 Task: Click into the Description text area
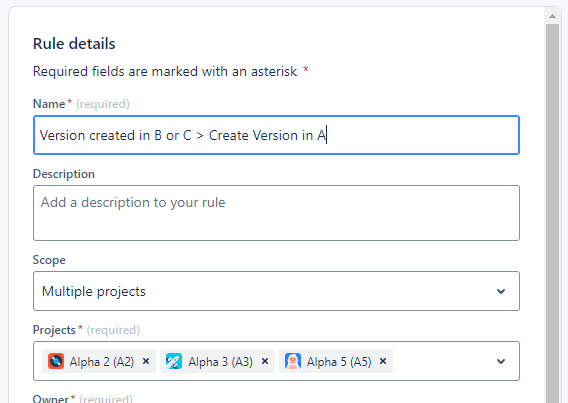[x=276, y=213]
